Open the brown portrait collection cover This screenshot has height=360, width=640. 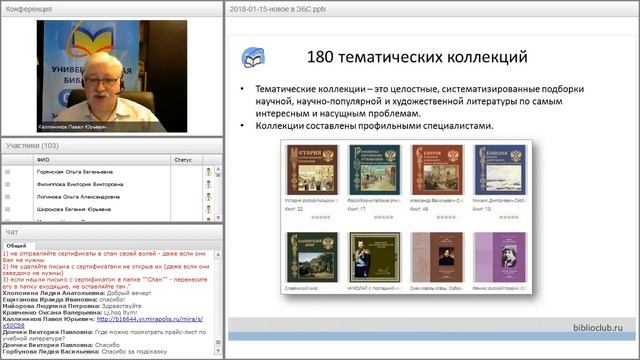438,258
